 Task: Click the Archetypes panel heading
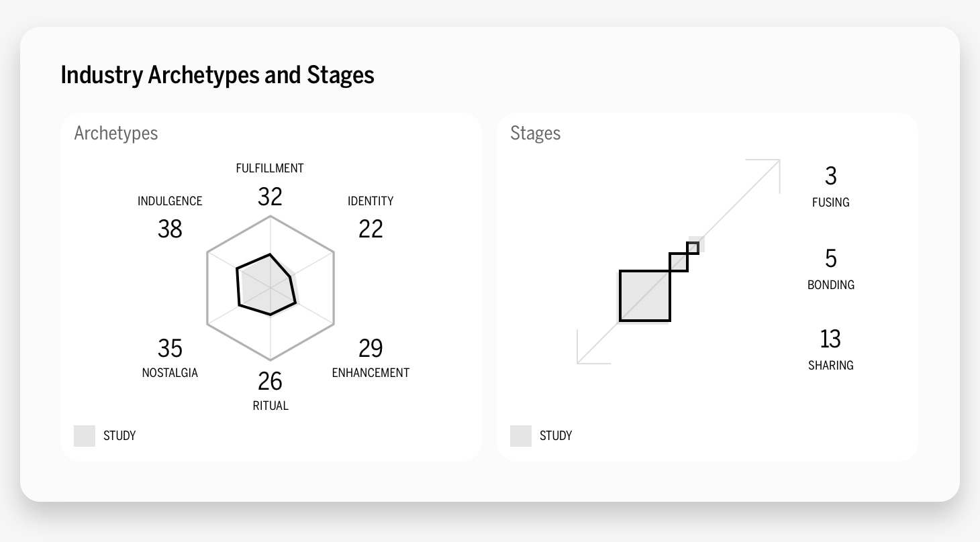click(116, 133)
